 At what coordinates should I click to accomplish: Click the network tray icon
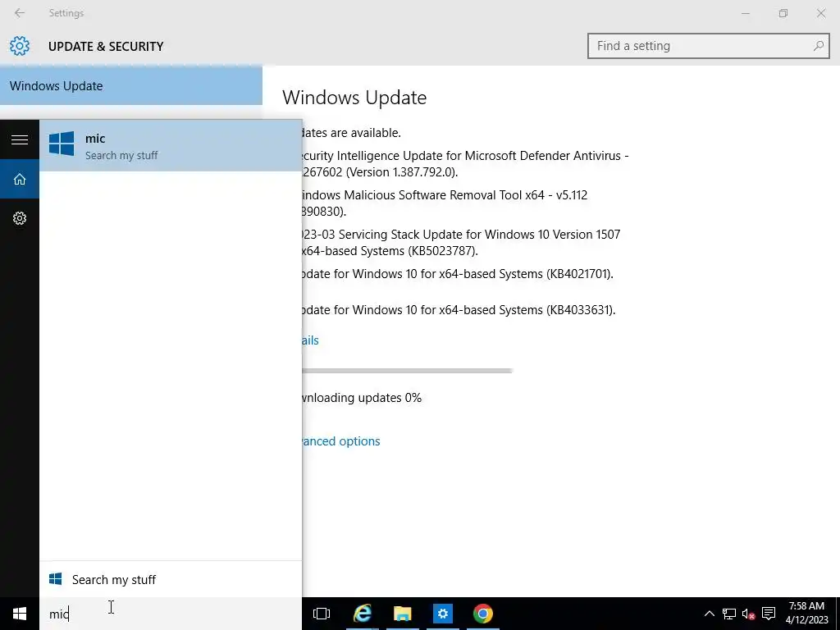[729, 614]
